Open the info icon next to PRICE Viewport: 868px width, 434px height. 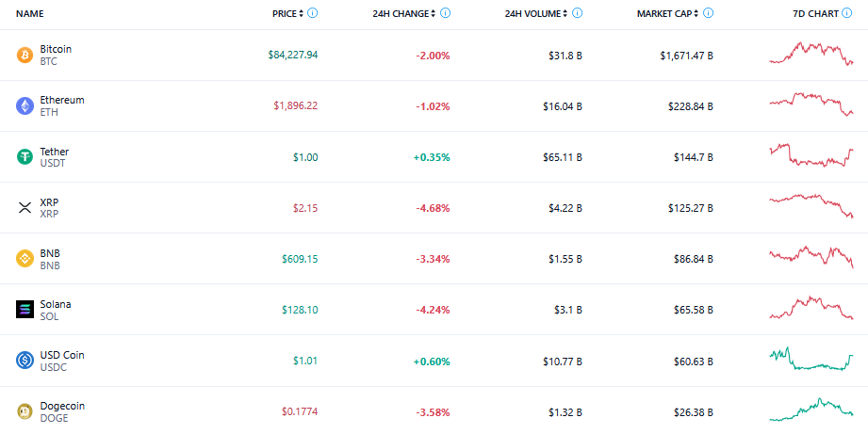313,13
